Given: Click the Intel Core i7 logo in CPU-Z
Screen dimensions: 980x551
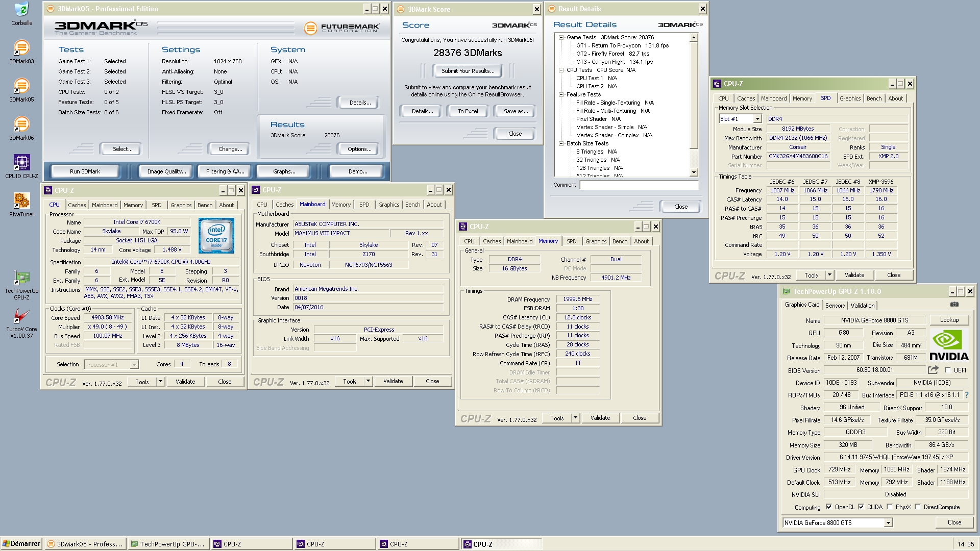Looking at the screenshot, I should pos(216,236).
